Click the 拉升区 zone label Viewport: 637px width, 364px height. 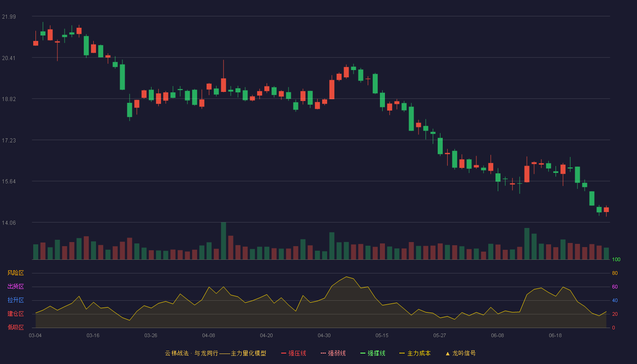(15, 300)
